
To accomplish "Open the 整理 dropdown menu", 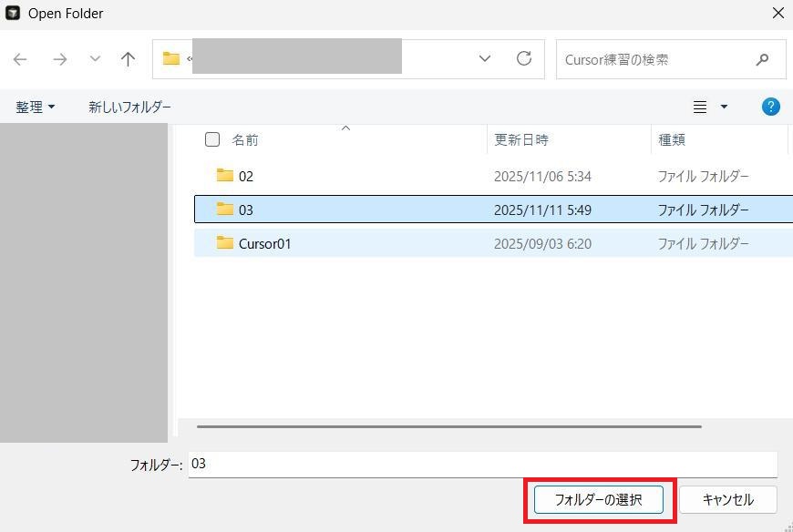I will (x=35, y=107).
